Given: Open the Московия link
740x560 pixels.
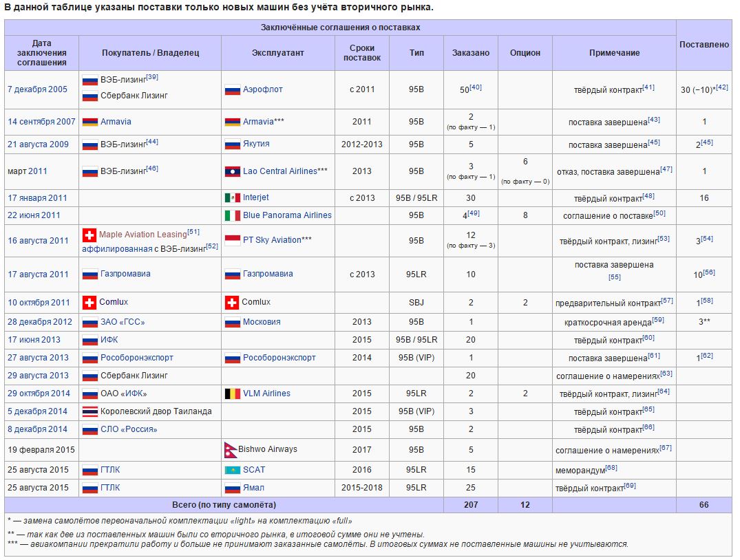Looking at the screenshot, I should pos(262,322).
